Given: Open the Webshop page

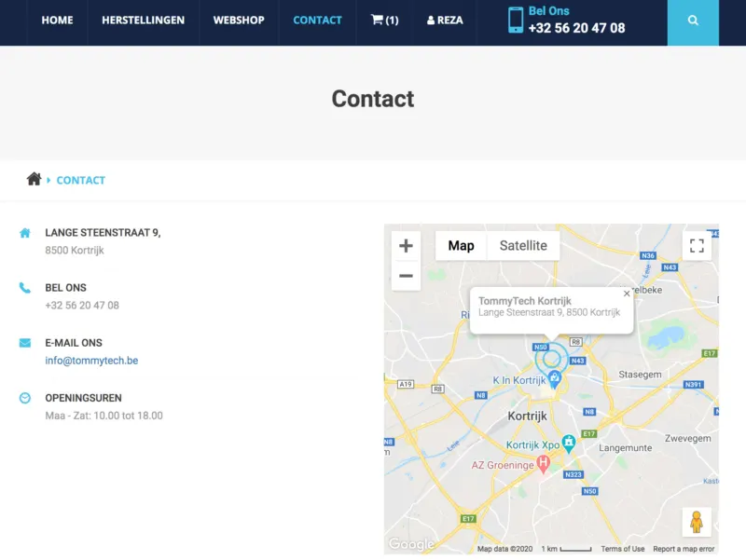Looking at the screenshot, I should (x=239, y=20).
